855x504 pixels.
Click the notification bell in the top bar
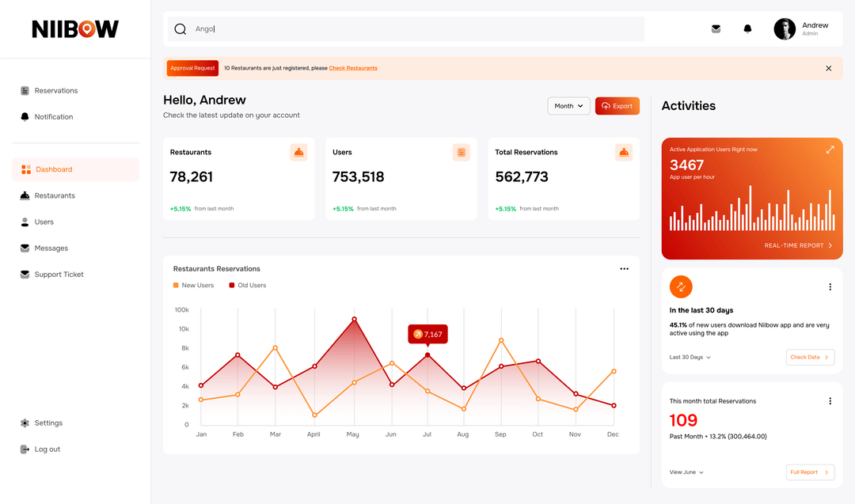coord(747,28)
